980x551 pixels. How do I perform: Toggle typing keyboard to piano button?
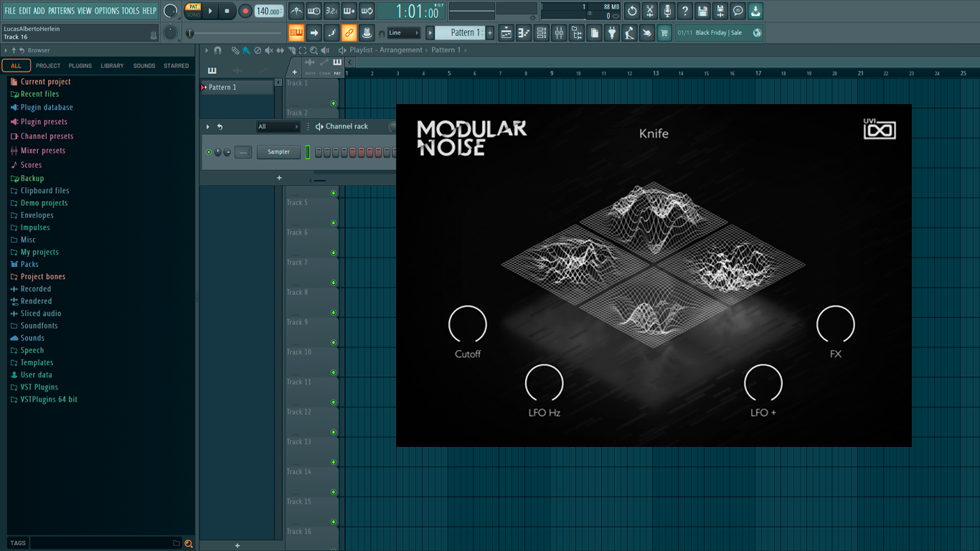tap(296, 33)
